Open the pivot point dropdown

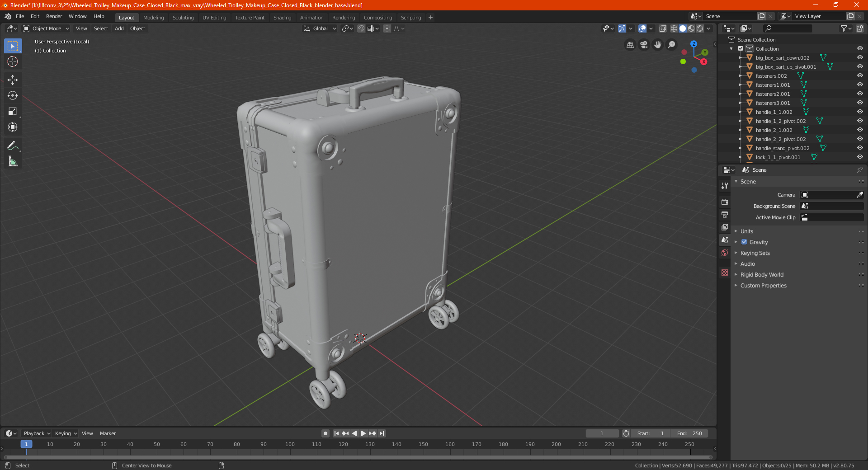click(347, 28)
